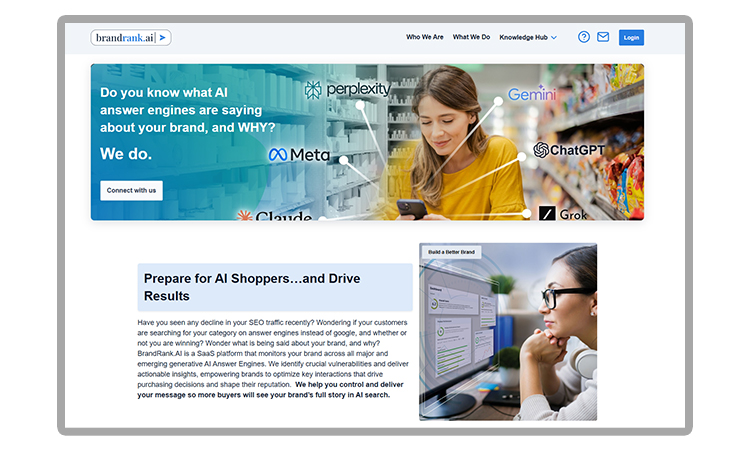Click the Grok logo in banner
This screenshot has width=750, height=450.
point(563,214)
